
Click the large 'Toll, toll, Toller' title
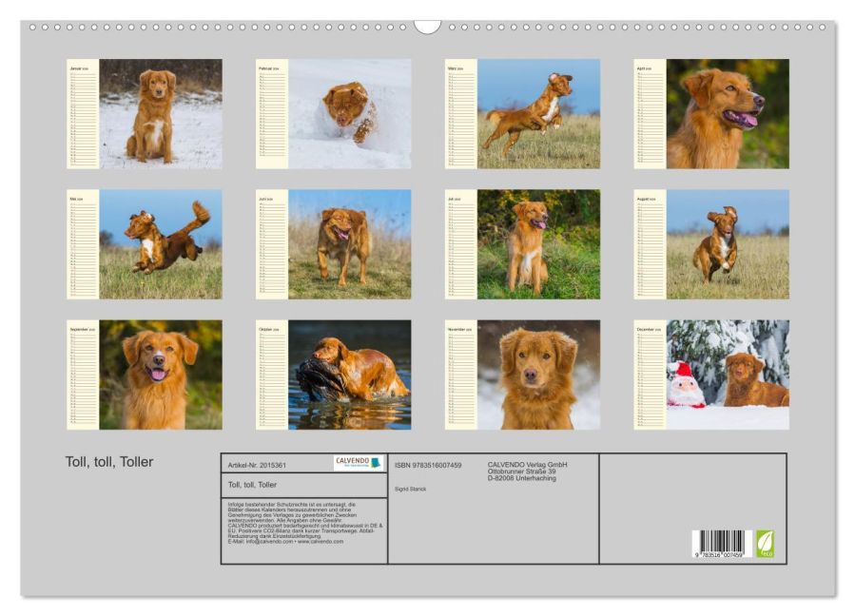tap(109, 462)
